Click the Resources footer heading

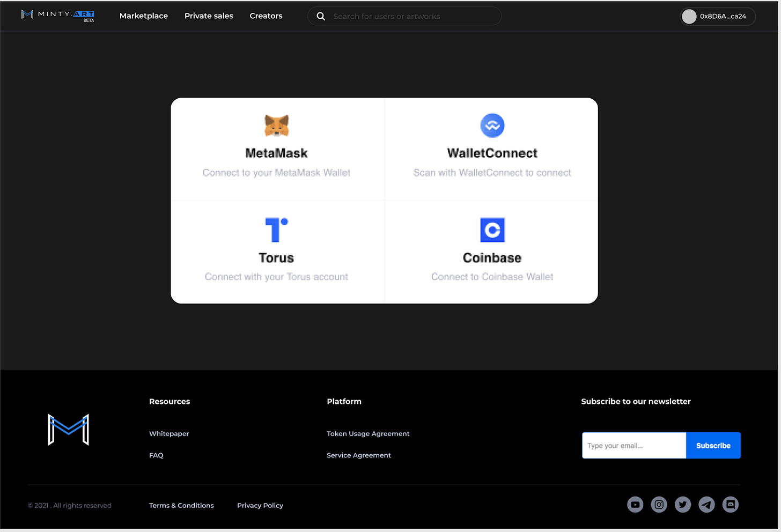pos(170,401)
